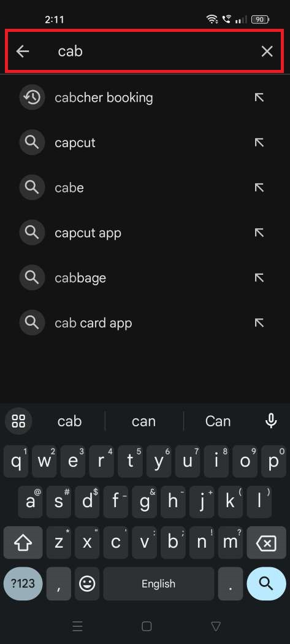290x644 pixels.
Task: Switch to symbols with ?123 key
Action: point(23,584)
